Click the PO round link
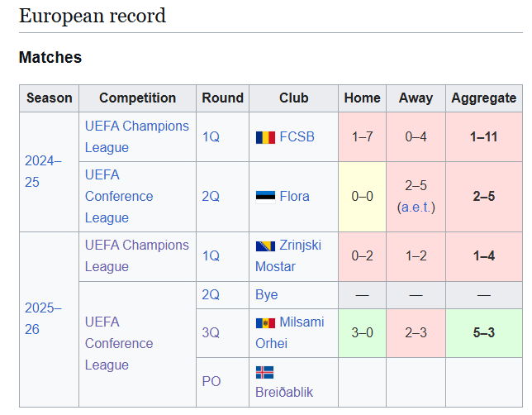The width and height of the screenshot is (532, 415). (211, 381)
